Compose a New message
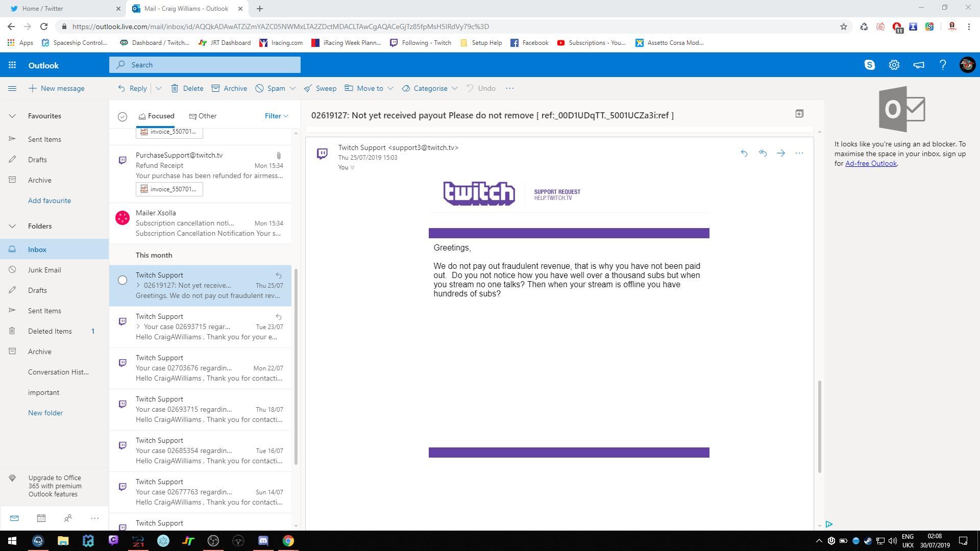Viewport: 980px width, 551px height. tap(56, 88)
